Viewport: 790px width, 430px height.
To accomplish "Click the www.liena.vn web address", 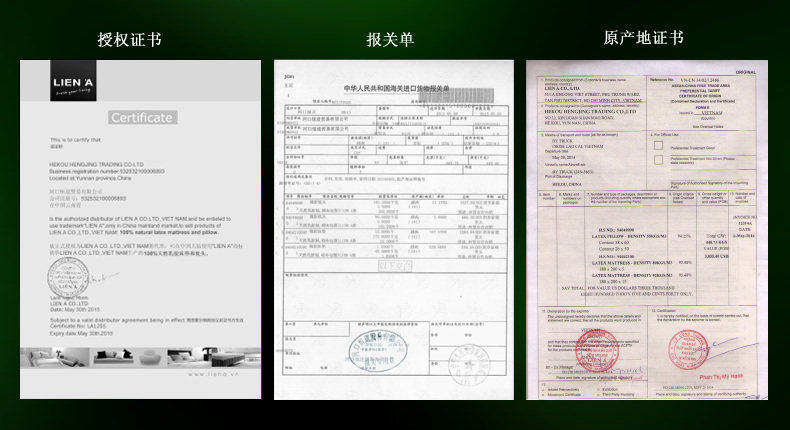I will tap(213, 374).
